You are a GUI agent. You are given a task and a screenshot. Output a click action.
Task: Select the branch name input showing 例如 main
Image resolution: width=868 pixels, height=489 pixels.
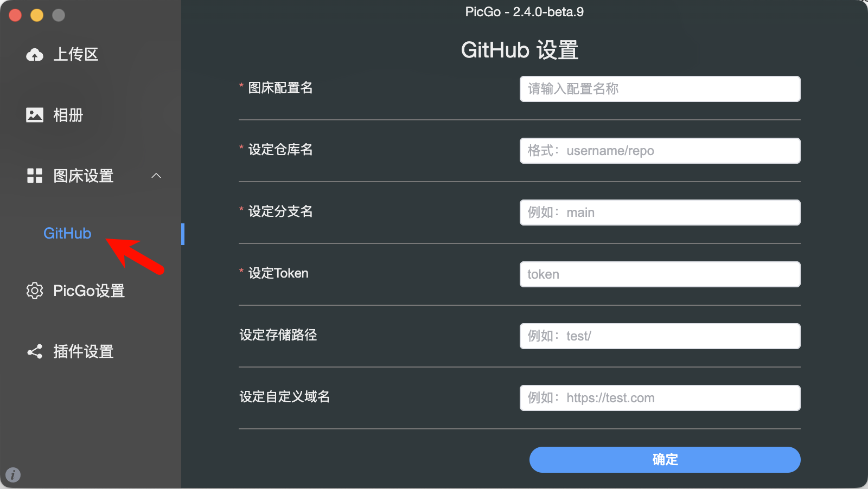pyautogui.click(x=659, y=212)
